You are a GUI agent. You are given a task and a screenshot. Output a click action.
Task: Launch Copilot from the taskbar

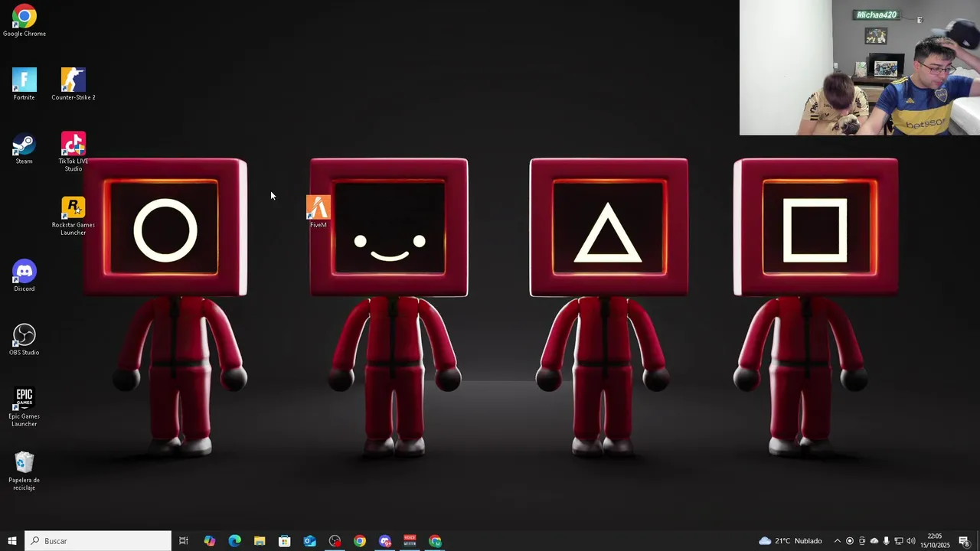click(209, 541)
